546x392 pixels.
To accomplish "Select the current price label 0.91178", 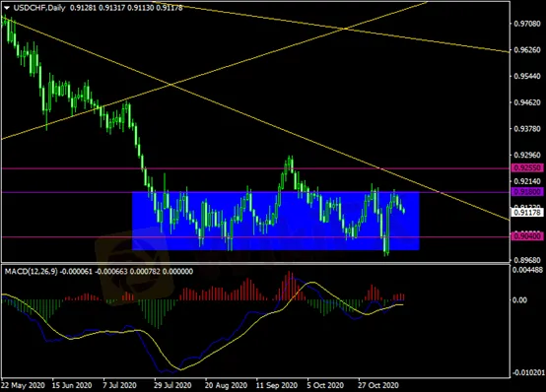I will 527,212.
